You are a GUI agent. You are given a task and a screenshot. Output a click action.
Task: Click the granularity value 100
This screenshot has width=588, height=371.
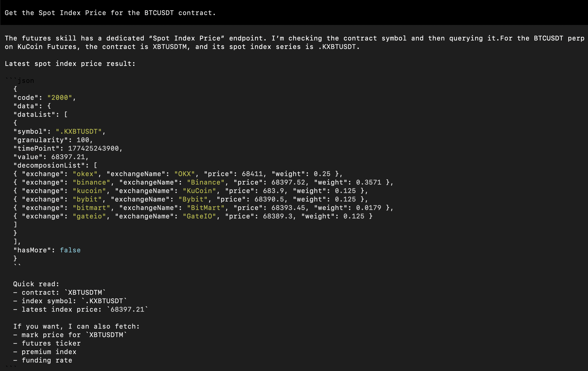(x=83, y=140)
